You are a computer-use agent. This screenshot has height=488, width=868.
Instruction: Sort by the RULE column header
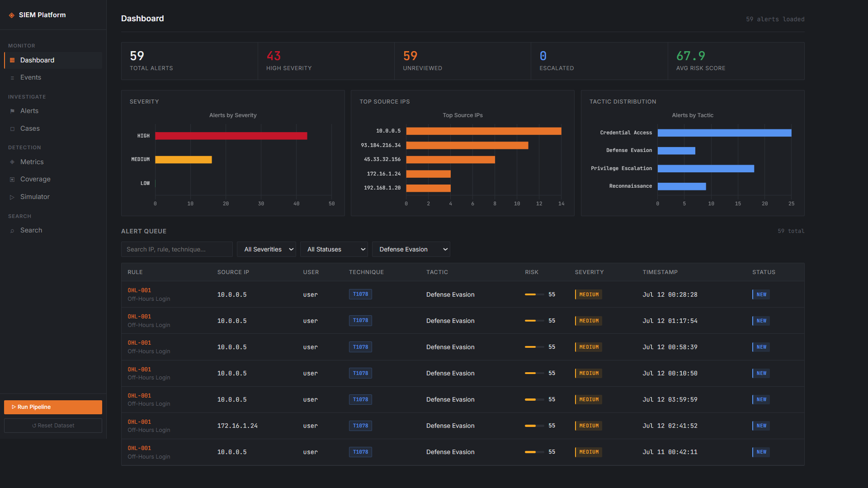click(135, 272)
